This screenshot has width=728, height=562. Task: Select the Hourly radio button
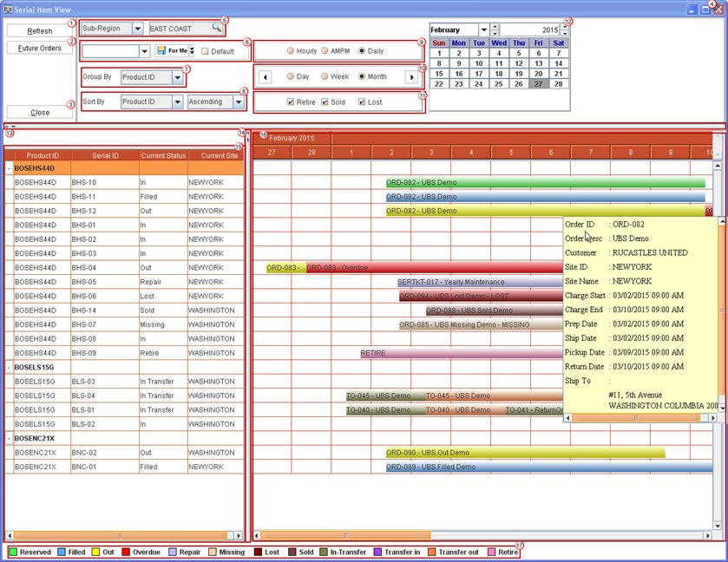pyautogui.click(x=290, y=50)
